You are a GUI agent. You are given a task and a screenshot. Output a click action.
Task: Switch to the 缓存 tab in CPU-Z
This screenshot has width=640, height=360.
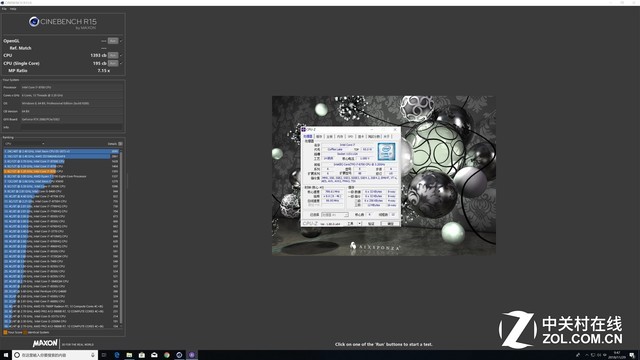pyautogui.click(x=319, y=136)
